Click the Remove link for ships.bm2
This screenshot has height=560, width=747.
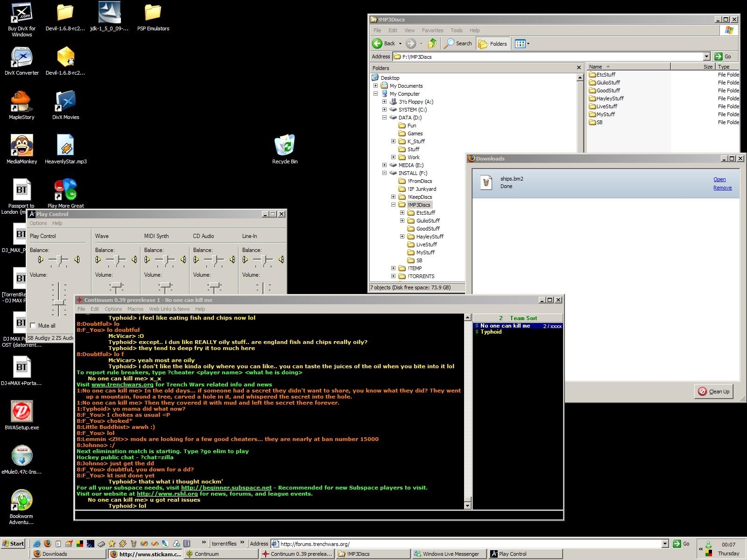[722, 188]
